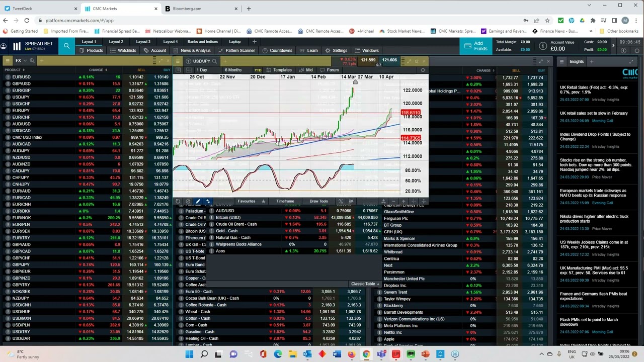
Task: Open chart Forum
Action: coord(329,70)
